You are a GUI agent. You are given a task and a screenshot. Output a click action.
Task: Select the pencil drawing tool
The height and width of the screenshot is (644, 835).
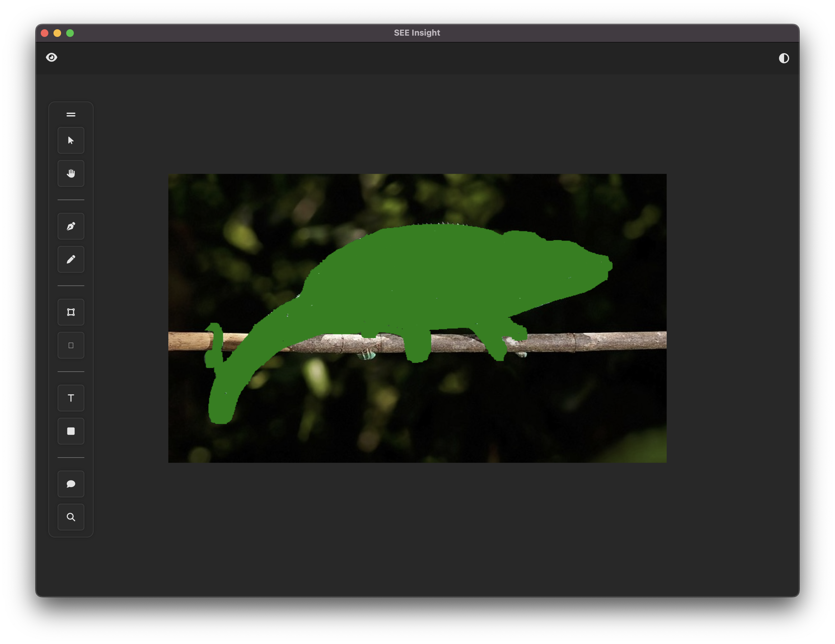(71, 260)
